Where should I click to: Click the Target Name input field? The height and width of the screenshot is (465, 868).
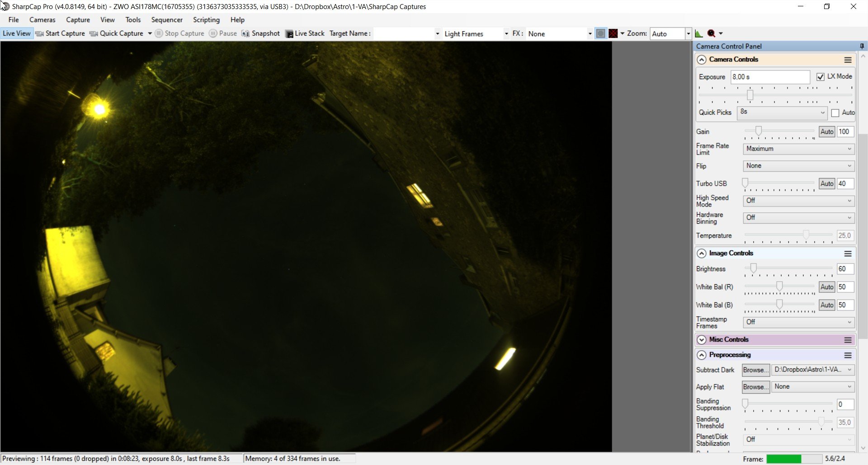[x=403, y=33]
